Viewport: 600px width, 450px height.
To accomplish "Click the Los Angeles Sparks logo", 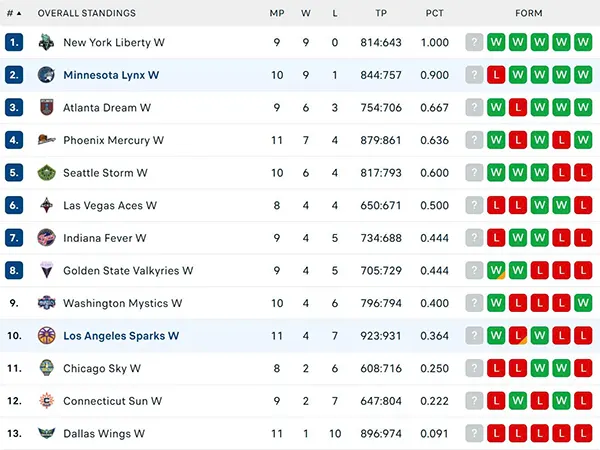I will click(x=46, y=335).
